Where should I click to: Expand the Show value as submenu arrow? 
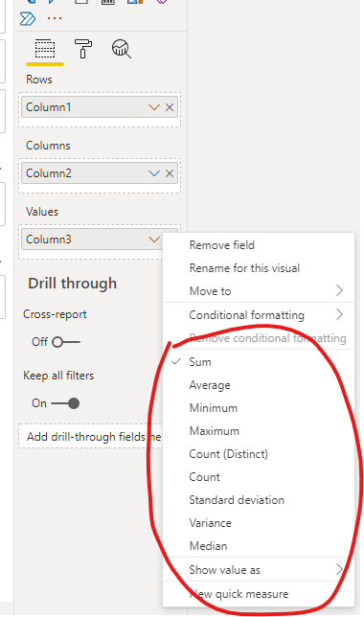coord(339,569)
